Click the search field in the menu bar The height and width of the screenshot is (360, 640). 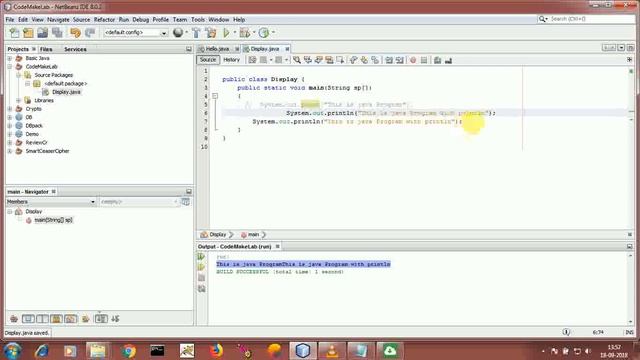(587, 19)
